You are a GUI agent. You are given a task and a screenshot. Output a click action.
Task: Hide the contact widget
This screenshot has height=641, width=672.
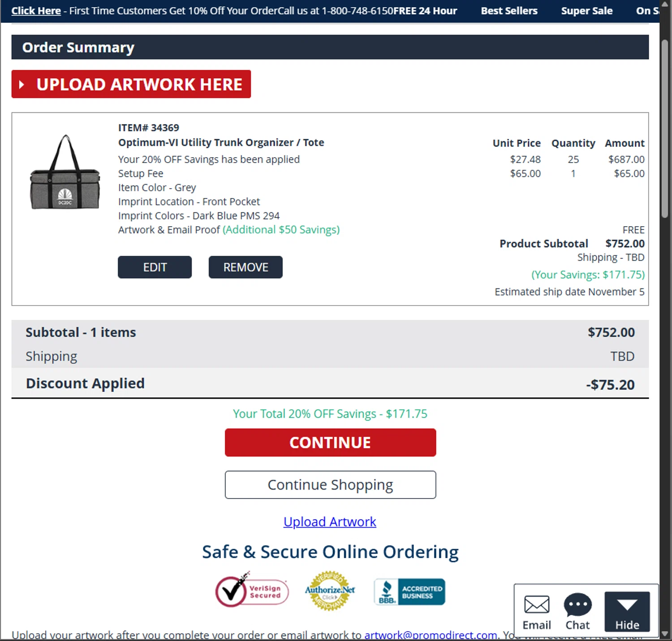(x=627, y=611)
